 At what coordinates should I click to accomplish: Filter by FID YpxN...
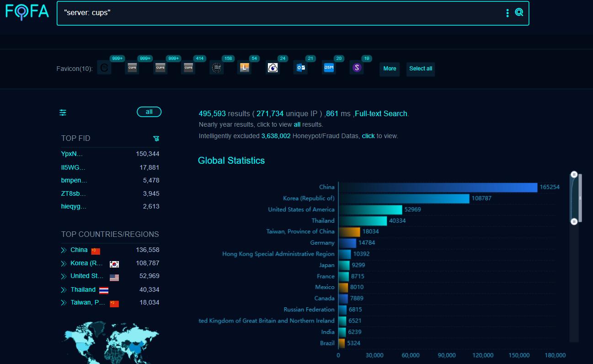[x=72, y=154]
